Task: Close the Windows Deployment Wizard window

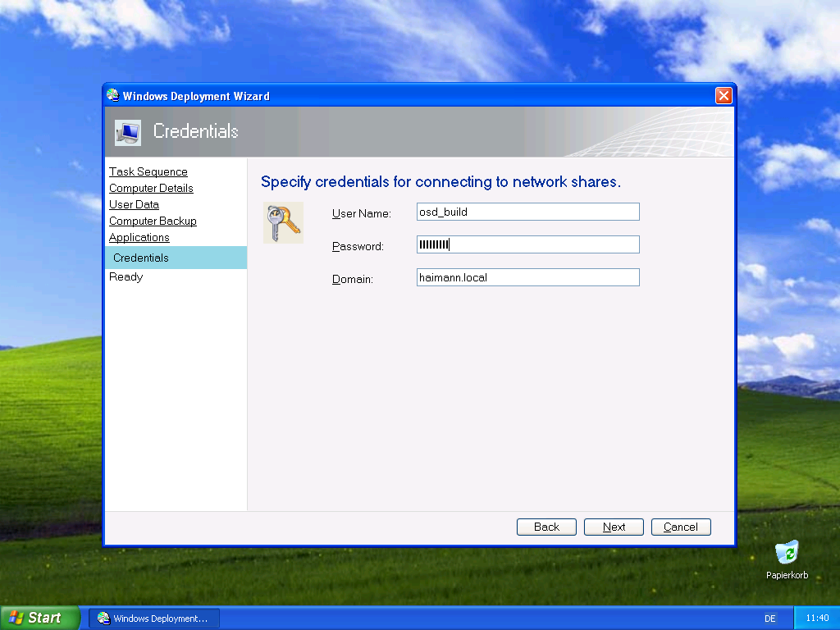Action: [724, 96]
